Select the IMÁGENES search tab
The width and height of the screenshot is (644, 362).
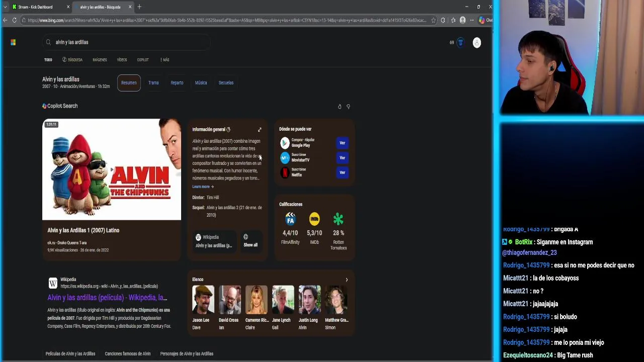(100, 60)
